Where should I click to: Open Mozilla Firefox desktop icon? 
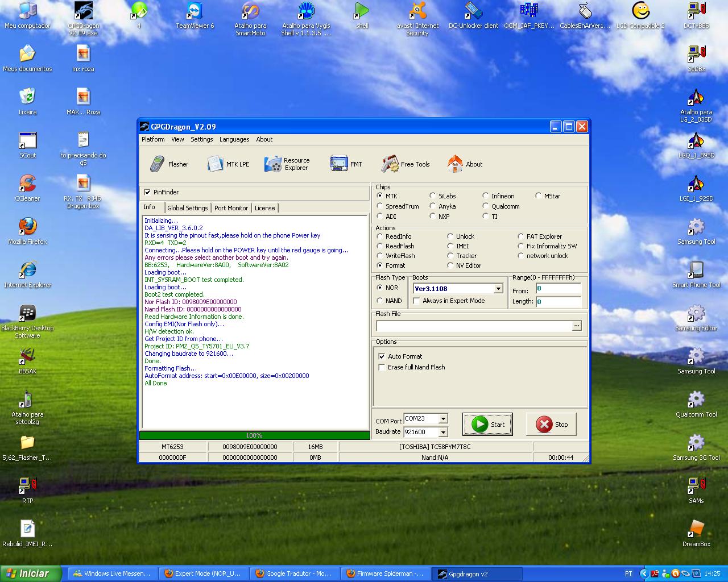coord(27,231)
